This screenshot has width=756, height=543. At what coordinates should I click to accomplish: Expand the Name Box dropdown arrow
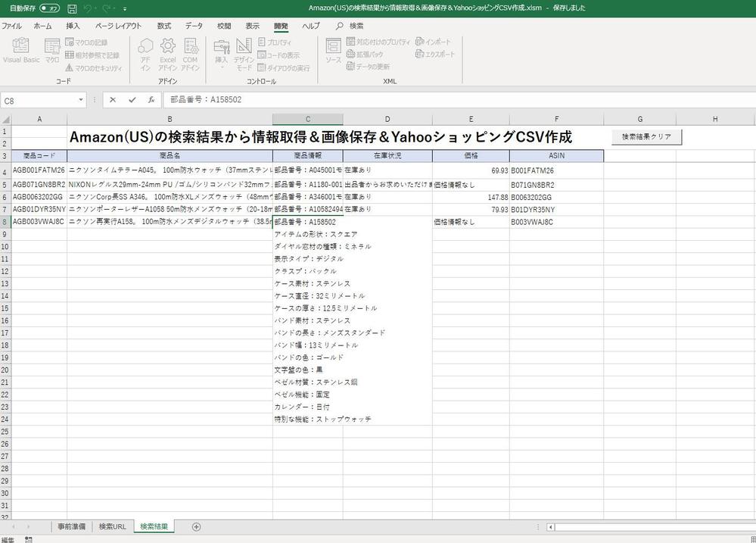tap(81, 100)
